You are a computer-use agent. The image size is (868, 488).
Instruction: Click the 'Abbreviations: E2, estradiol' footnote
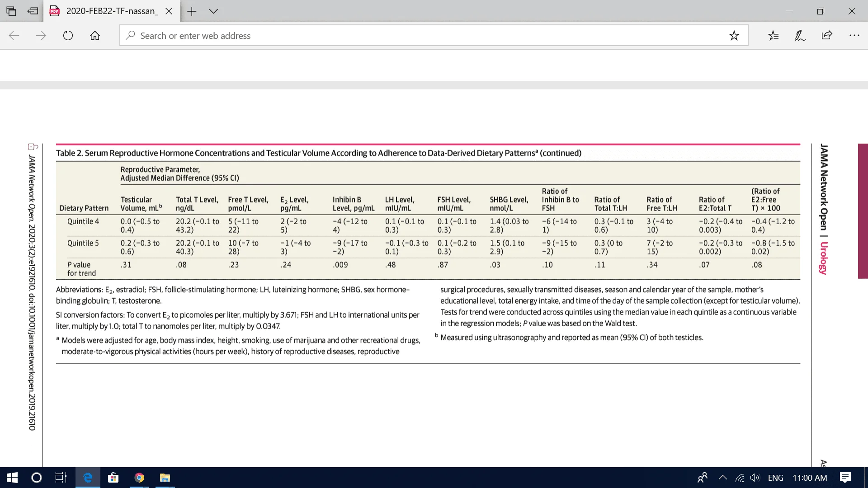pyautogui.click(x=233, y=295)
